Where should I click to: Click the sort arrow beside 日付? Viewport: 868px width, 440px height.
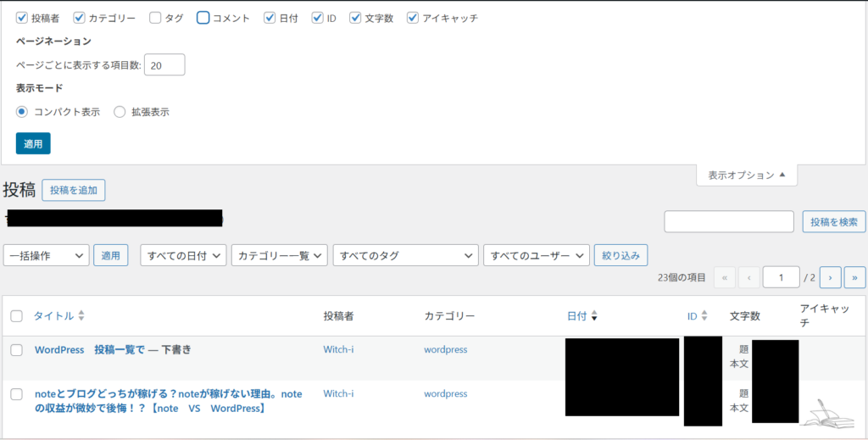coord(594,316)
